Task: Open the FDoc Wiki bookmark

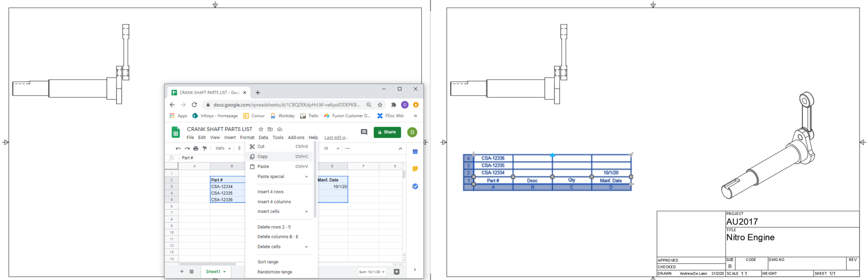Action: point(390,116)
